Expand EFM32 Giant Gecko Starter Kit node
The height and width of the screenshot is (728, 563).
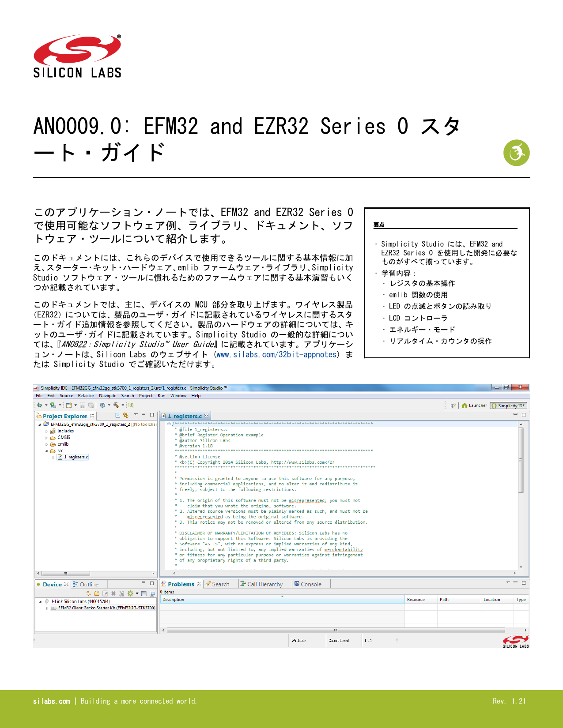pos(47,608)
